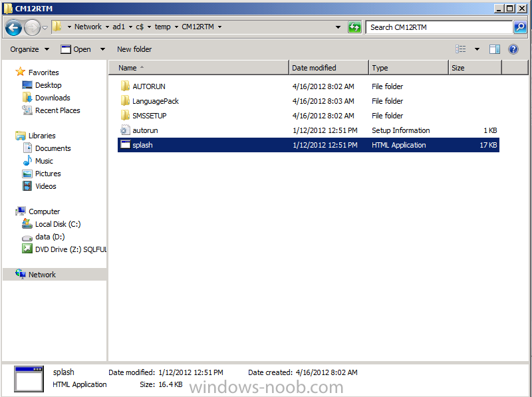Click the Open toolbar button

click(76, 49)
